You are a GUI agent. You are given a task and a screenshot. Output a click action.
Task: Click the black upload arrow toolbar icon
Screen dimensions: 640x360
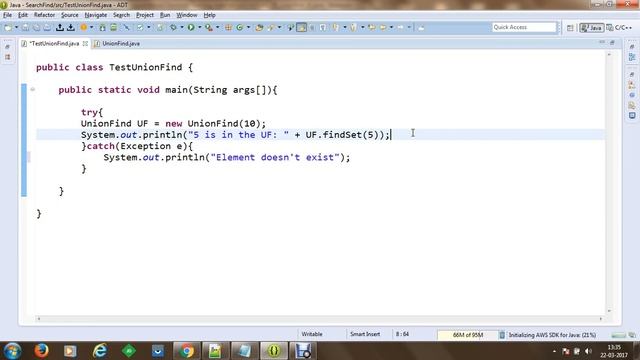coord(60,27)
